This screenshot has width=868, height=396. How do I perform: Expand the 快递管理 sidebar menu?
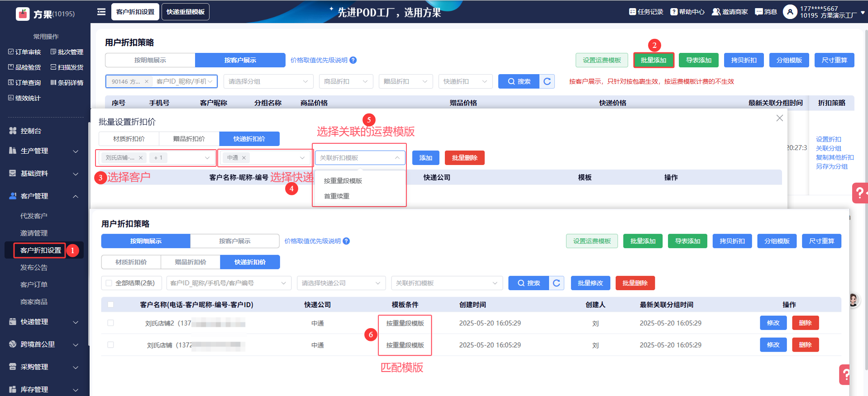pyautogui.click(x=44, y=321)
